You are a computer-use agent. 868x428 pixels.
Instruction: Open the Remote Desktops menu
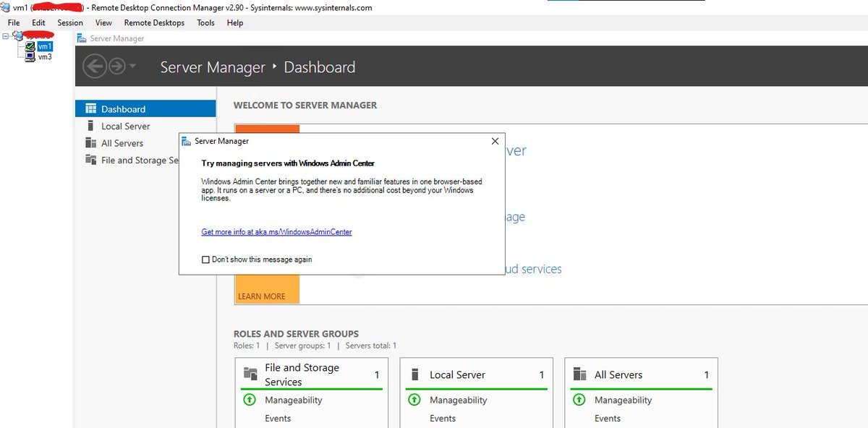pyautogui.click(x=154, y=22)
